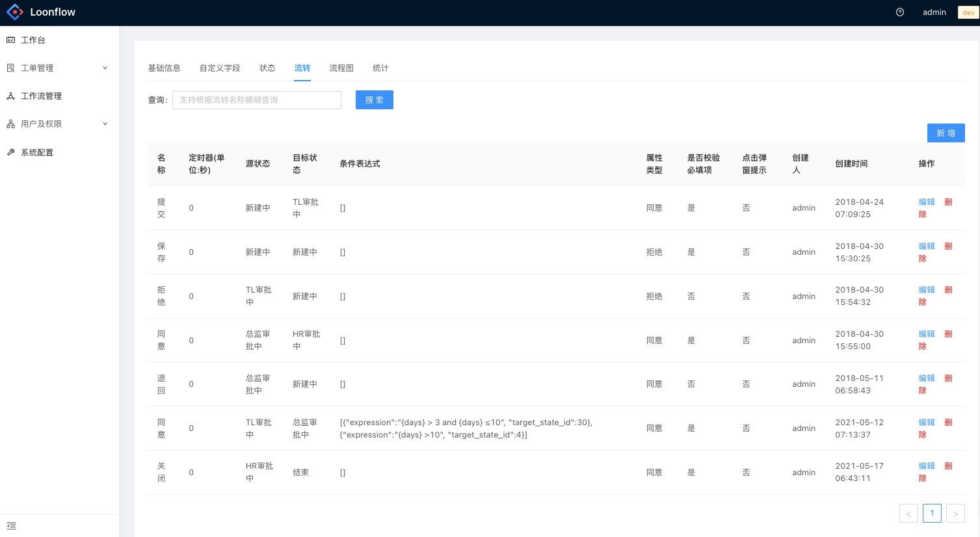This screenshot has height=537, width=980.
Task: Click the 目标状态 column header
Action: coord(305,164)
